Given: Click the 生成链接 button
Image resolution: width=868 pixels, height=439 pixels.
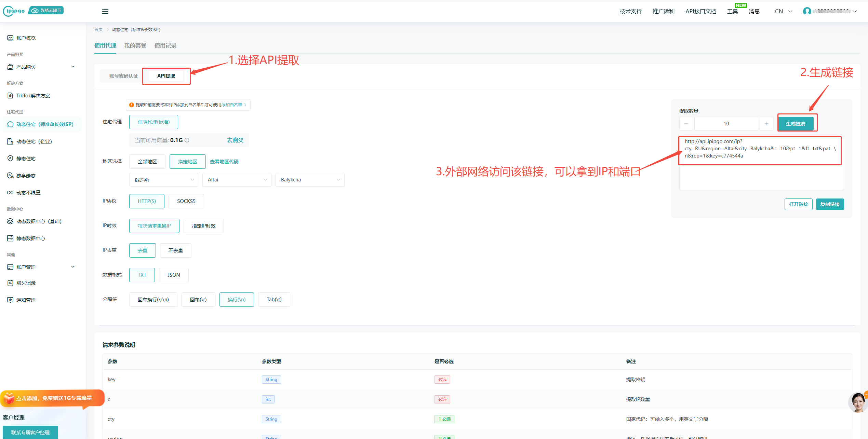Looking at the screenshot, I should coord(795,124).
